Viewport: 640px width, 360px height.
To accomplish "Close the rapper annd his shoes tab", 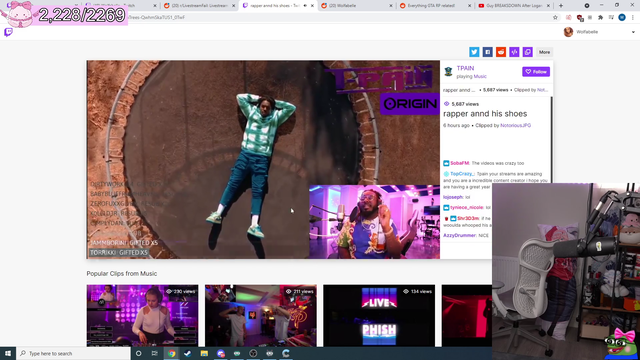I will coord(312,6).
